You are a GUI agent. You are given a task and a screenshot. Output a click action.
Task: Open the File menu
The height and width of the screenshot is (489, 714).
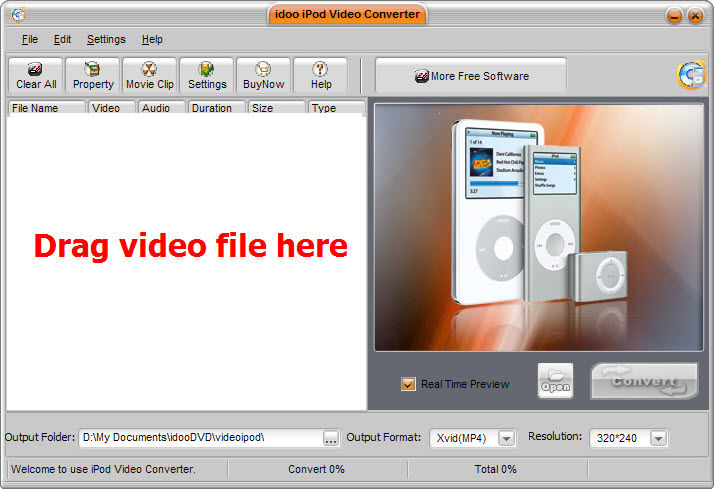[x=30, y=40]
